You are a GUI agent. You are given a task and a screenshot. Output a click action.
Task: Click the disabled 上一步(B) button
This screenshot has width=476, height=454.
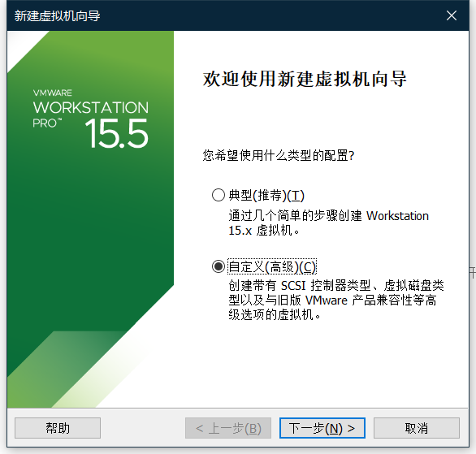[x=228, y=428]
